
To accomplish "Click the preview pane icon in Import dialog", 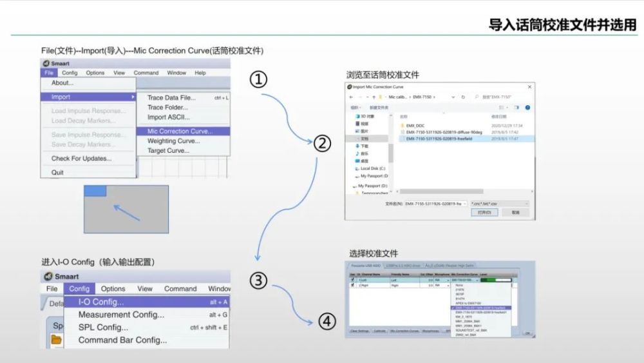I will pos(517,108).
